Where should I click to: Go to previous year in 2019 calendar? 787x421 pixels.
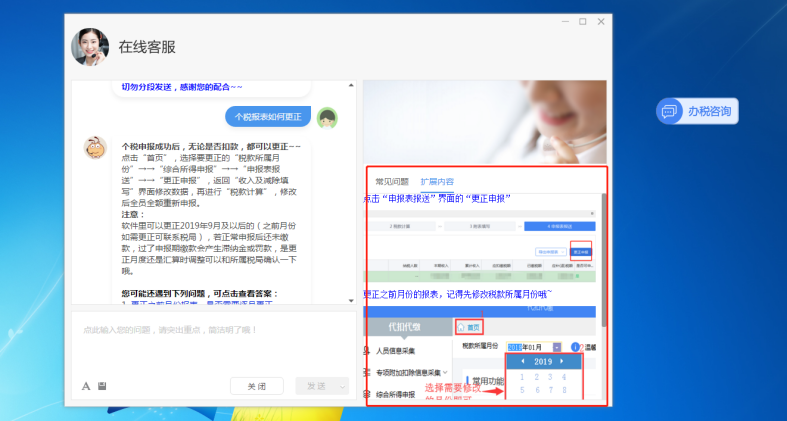522,361
